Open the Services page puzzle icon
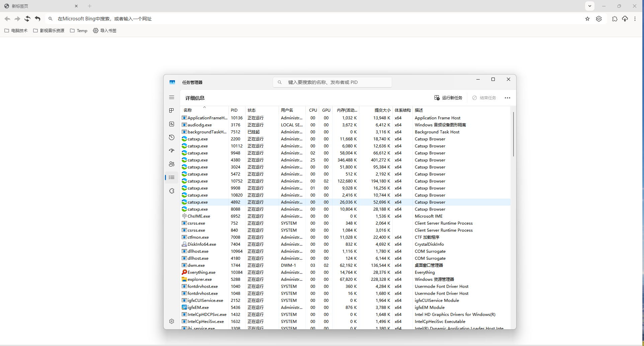Screen dimensions: 644x346 (172, 191)
